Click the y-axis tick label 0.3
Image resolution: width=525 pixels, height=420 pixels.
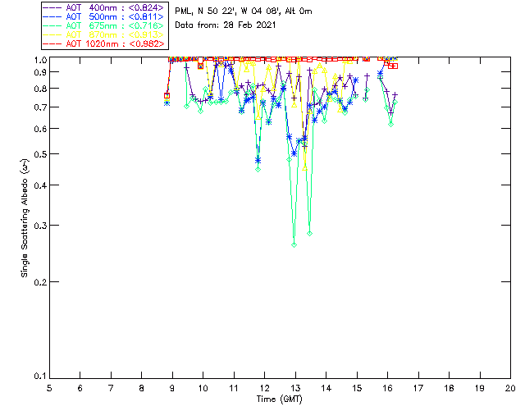point(40,226)
